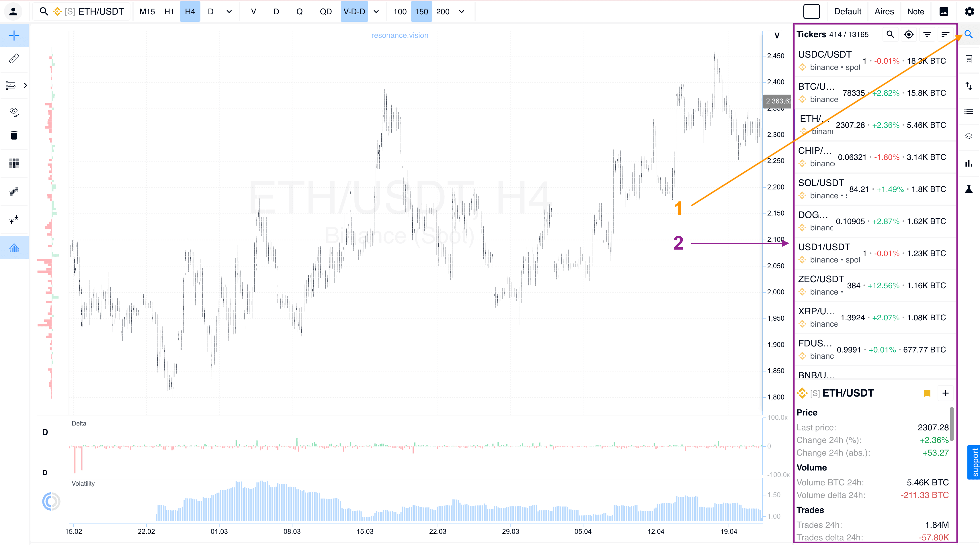Set candle count to 100
This screenshot has width=980, height=545.
(x=400, y=11)
